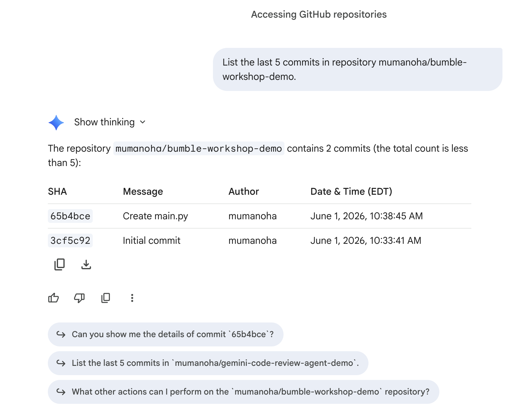Select suggestion about other repository actions
The height and width of the screenshot is (420, 521).
[243, 392]
